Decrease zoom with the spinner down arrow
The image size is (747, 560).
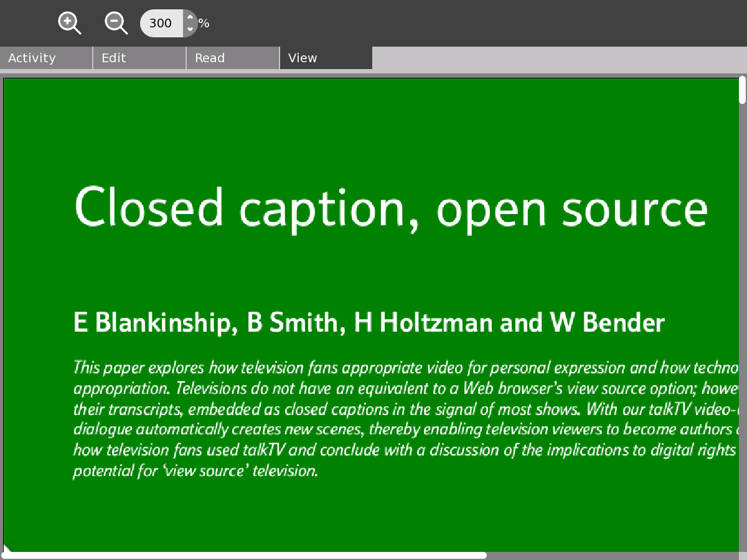[x=190, y=29]
